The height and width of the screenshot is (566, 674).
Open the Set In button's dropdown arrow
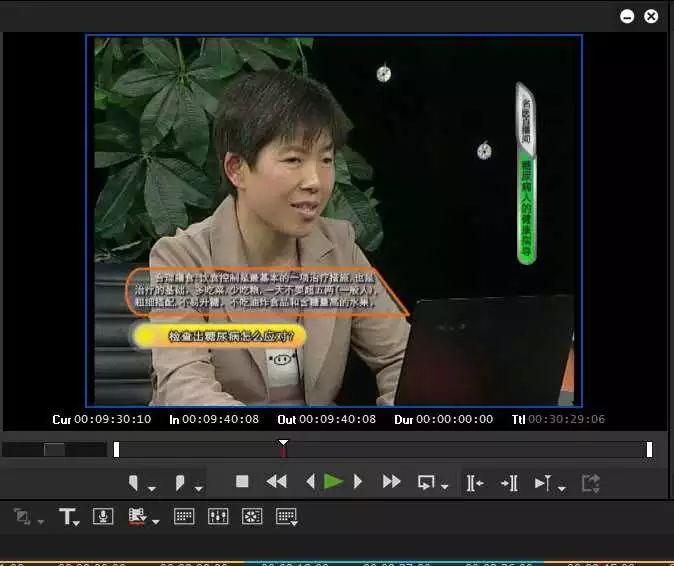[152, 488]
